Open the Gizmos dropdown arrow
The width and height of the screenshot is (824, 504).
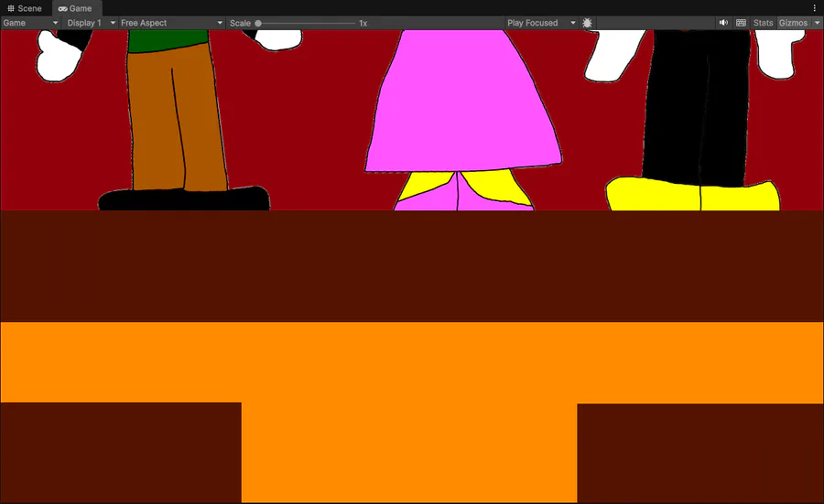click(817, 23)
